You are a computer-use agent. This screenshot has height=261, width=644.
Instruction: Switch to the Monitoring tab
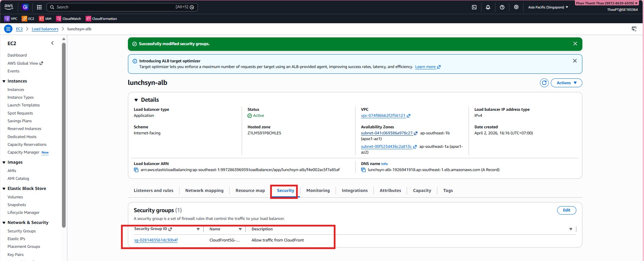tap(318, 191)
